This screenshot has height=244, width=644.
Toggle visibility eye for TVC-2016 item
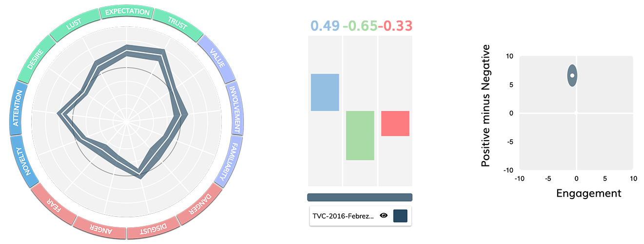click(x=384, y=215)
